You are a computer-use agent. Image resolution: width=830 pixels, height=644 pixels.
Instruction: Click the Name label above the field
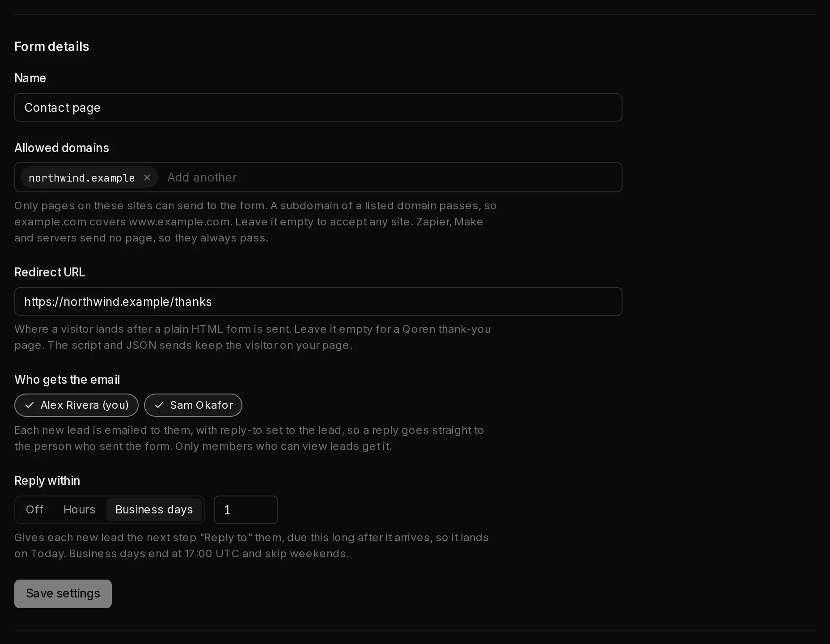click(x=30, y=78)
